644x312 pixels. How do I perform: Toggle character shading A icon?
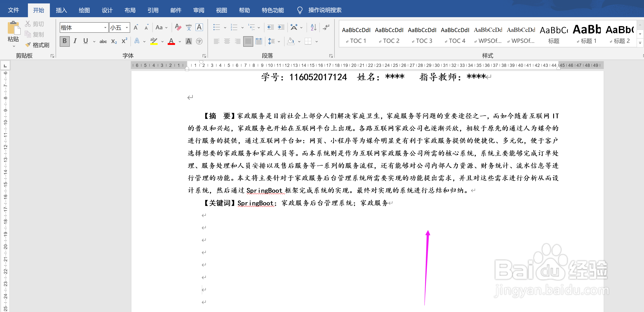pos(189,41)
